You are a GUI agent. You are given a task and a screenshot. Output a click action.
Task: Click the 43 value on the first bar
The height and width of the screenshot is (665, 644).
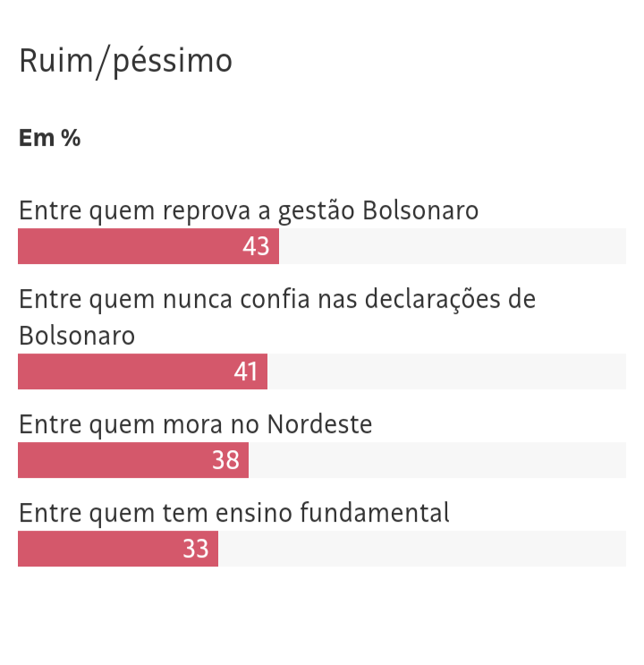pyautogui.click(x=256, y=246)
